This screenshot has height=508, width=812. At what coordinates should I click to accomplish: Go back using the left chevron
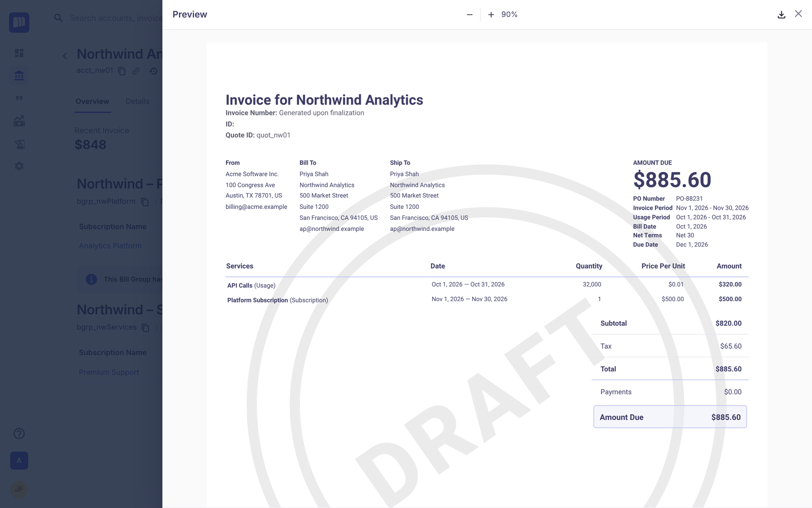coord(65,56)
